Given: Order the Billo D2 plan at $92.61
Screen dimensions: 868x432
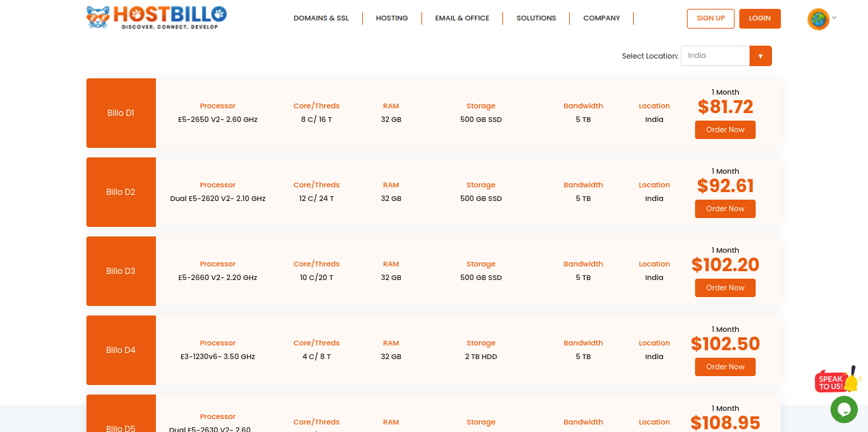Looking at the screenshot, I should (x=725, y=209).
